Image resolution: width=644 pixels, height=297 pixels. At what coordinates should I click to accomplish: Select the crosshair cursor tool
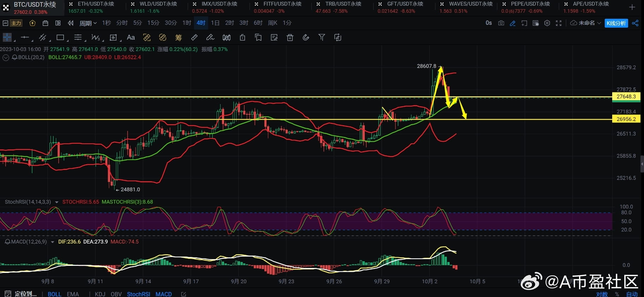[7, 37]
